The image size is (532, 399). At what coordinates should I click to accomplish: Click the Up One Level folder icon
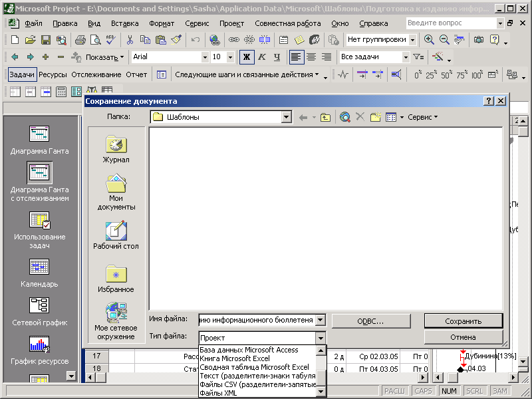(325, 118)
